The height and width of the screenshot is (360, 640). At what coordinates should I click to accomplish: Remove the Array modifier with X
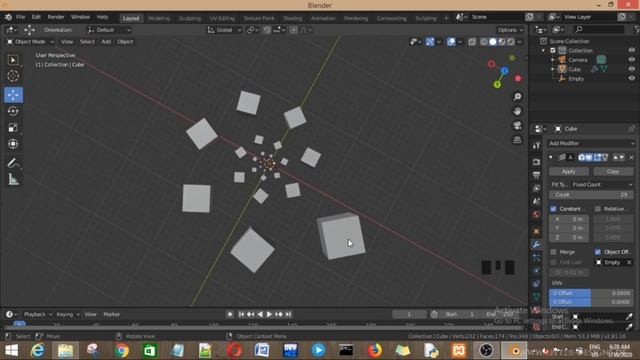(631, 158)
